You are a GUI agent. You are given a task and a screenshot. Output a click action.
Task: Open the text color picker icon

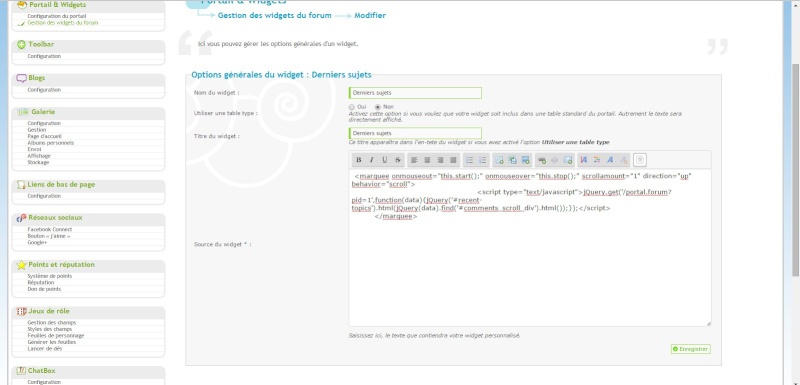(x=597, y=160)
